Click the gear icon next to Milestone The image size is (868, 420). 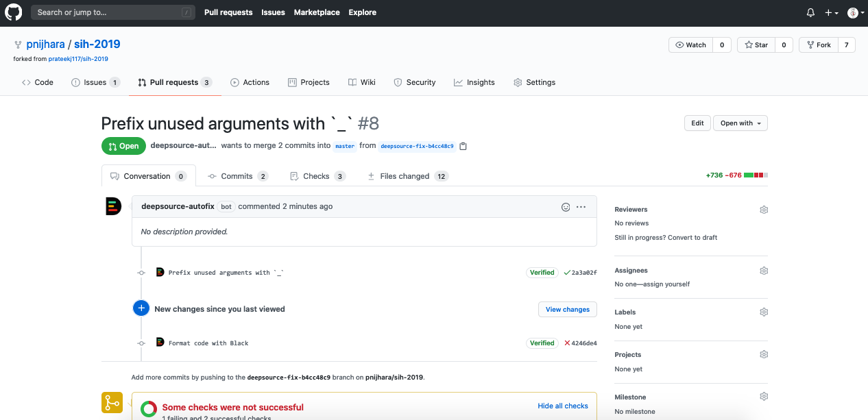764,396
